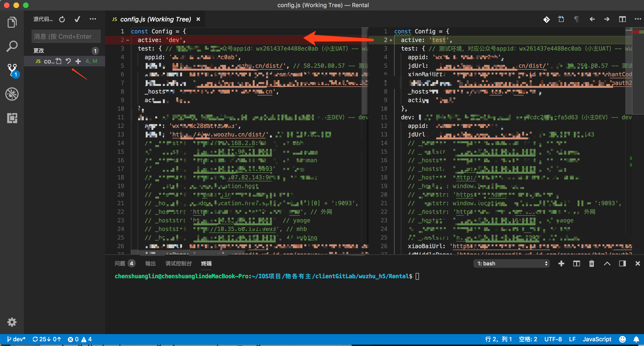Screen dimensions: 644x346
Task: Stage config.js with the plus icon
Action: pyautogui.click(x=78, y=61)
